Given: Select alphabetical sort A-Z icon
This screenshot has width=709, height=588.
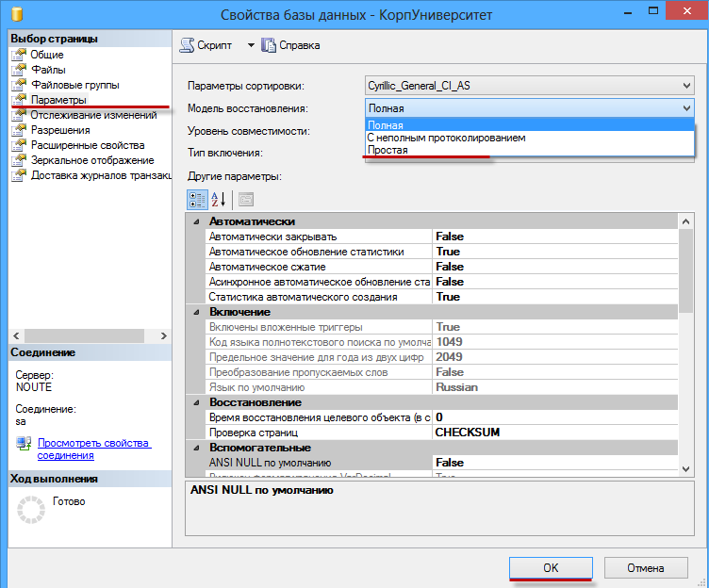Looking at the screenshot, I should [219, 200].
